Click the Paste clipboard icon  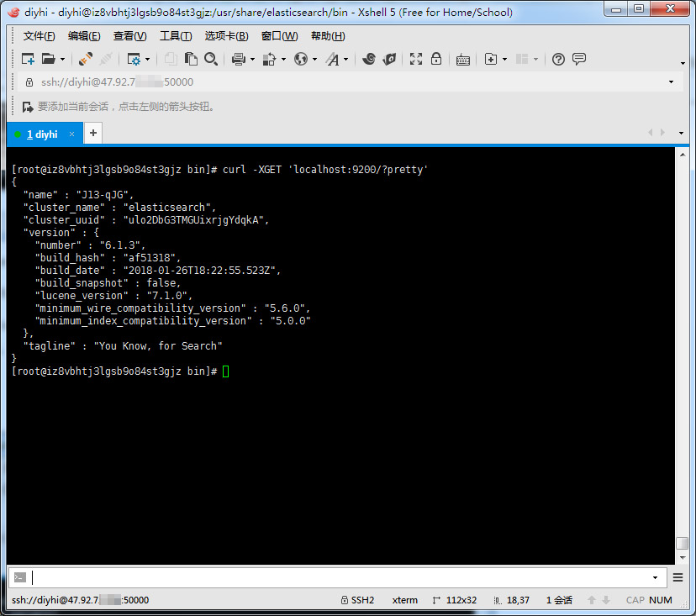coord(192,59)
